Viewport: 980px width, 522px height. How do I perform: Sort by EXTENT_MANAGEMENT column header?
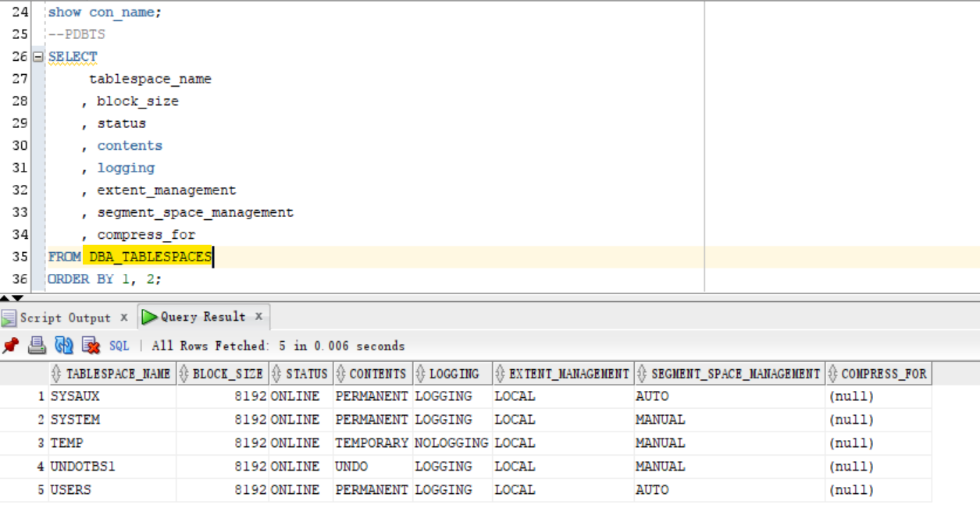(563, 374)
